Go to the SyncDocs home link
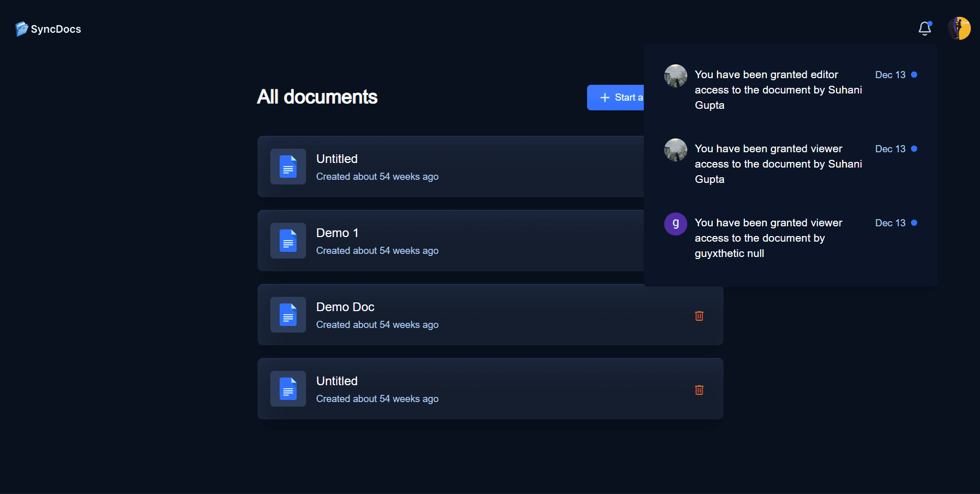The height and width of the screenshot is (494, 980). click(x=48, y=29)
